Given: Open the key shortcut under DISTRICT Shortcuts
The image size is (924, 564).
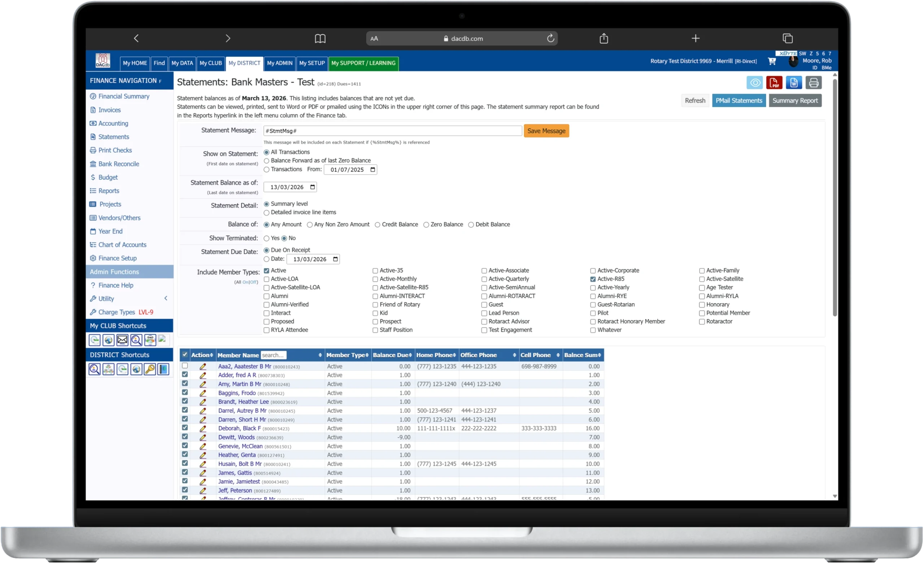Looking at the screenshot, I should point(150,370).
